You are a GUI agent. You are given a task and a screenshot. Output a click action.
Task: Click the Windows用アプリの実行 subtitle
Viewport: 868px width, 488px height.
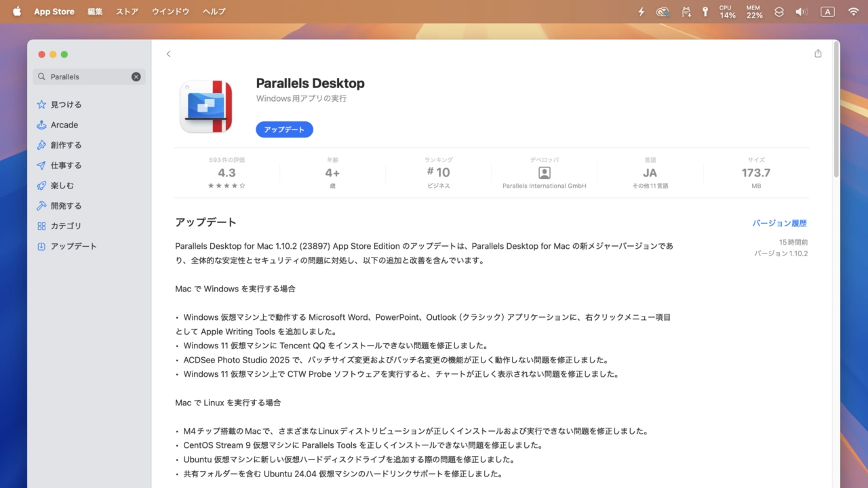[301, 99]
